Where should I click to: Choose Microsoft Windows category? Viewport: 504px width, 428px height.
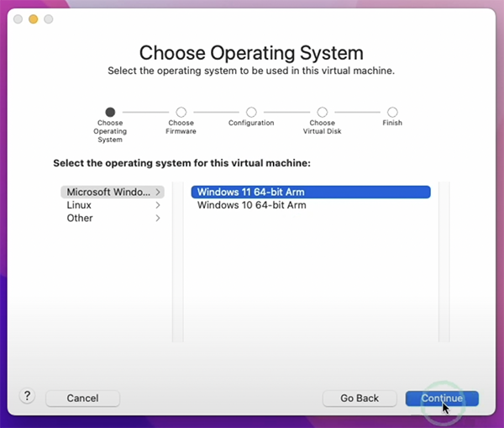tap(113, 192)
